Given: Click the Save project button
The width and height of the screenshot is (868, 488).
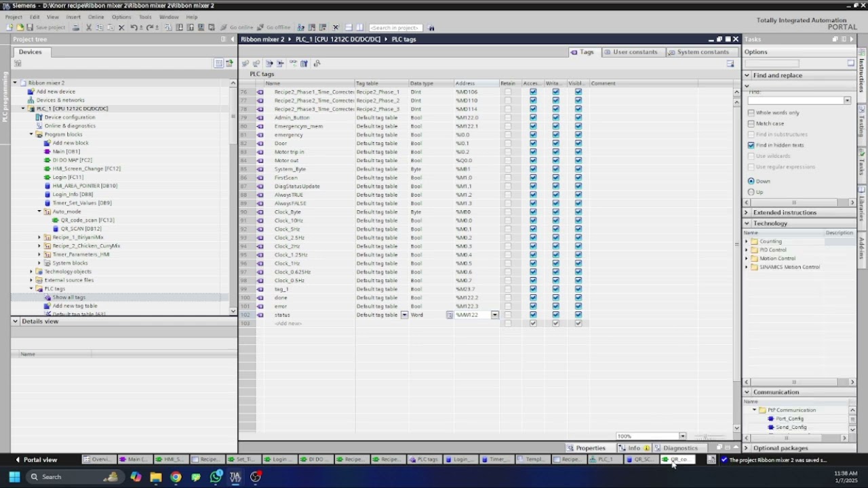Looking at the screenshot, I should click(45, 28).
